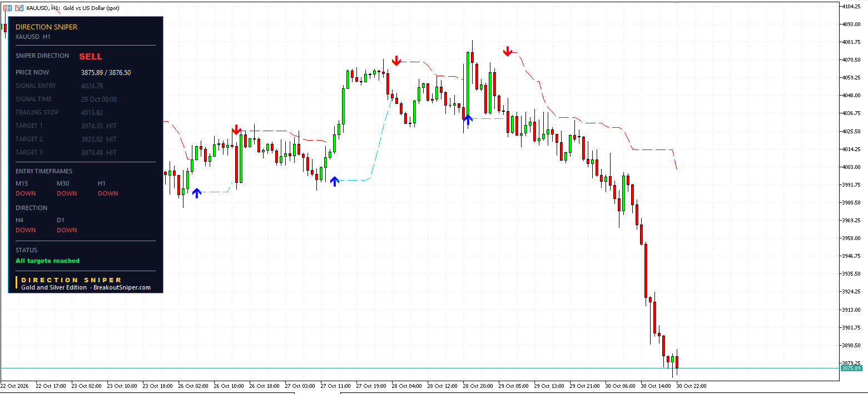Viewport: 868px width, 394px height.
Task: Click TARGET 1 value 3974.35 HIT
Action: point(99,126)
